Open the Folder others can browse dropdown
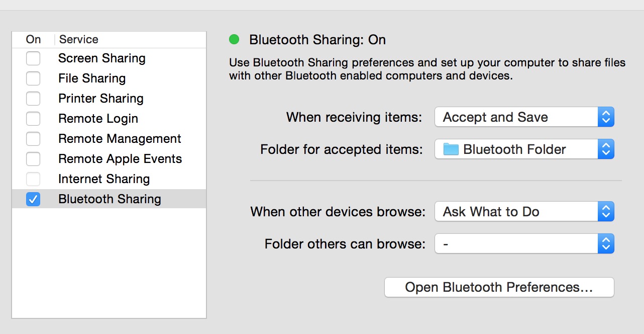 (x=524, y=244)
